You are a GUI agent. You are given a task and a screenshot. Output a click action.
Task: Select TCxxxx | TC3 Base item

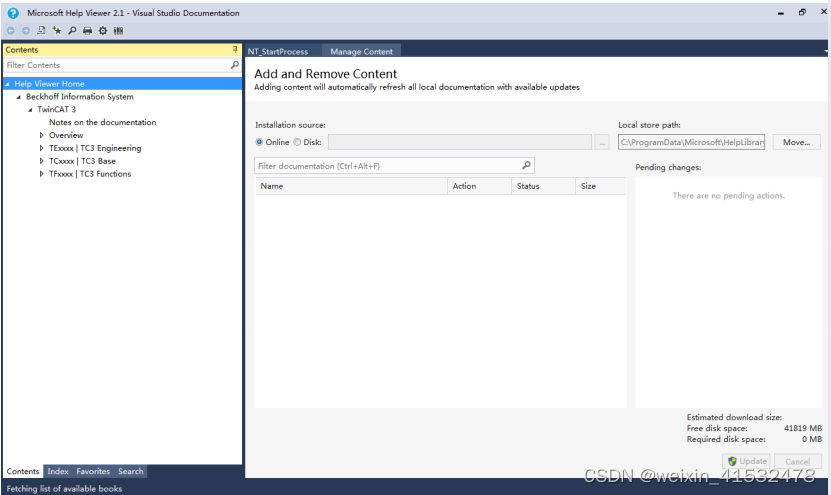coord(82,161)
